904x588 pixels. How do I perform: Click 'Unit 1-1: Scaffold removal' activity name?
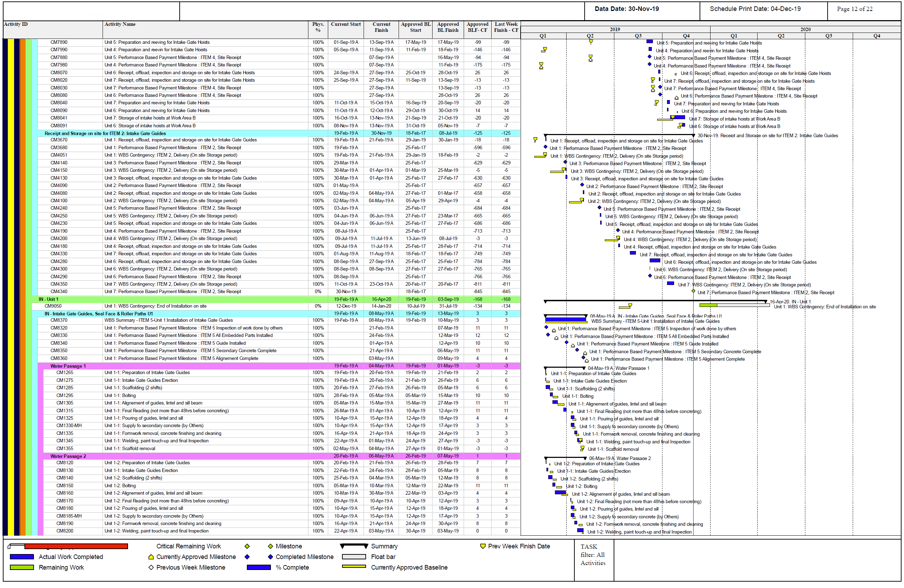tap(130, 449)
